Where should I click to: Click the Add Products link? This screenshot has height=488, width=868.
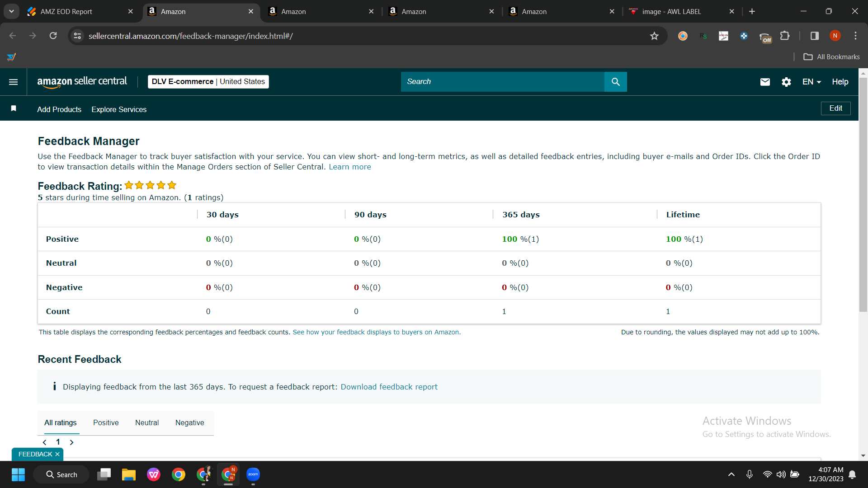59,109
